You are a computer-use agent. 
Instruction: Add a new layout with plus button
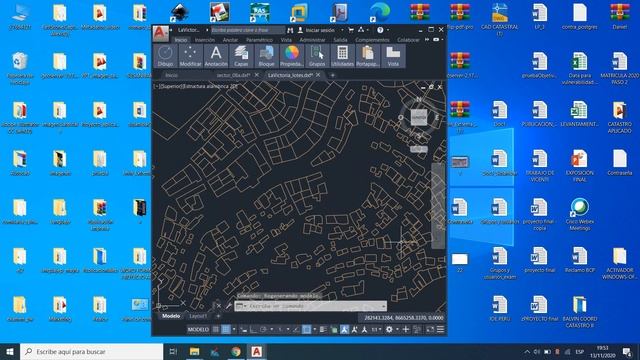[x=218, y=316]
